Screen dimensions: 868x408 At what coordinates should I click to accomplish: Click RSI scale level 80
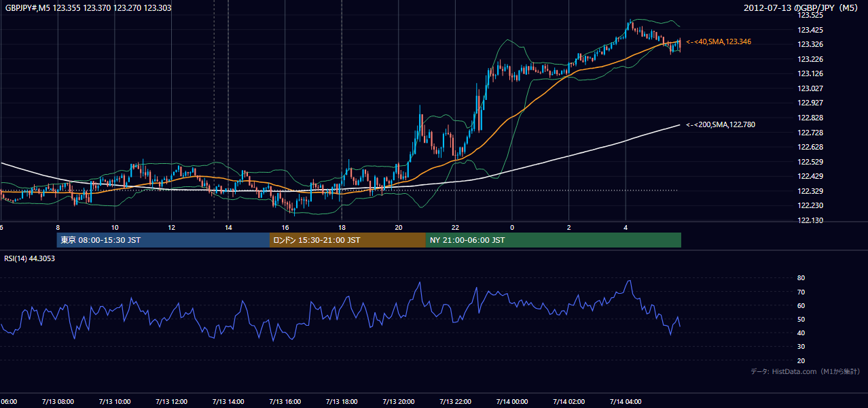coord(801,278)
